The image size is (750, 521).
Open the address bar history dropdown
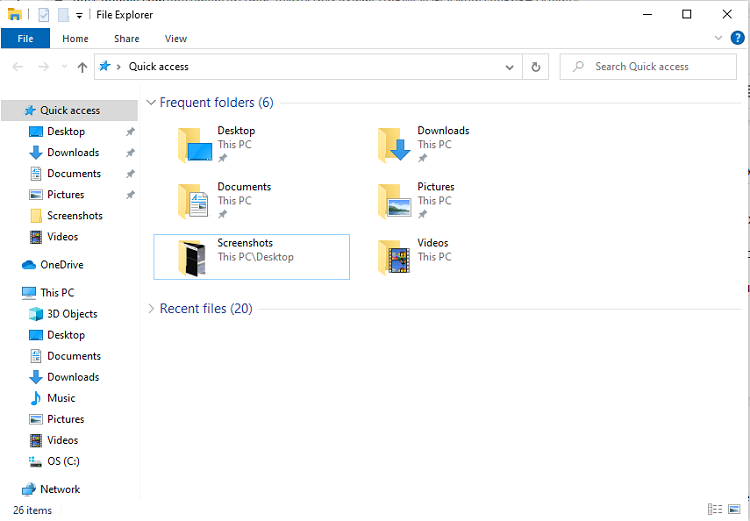509,67
